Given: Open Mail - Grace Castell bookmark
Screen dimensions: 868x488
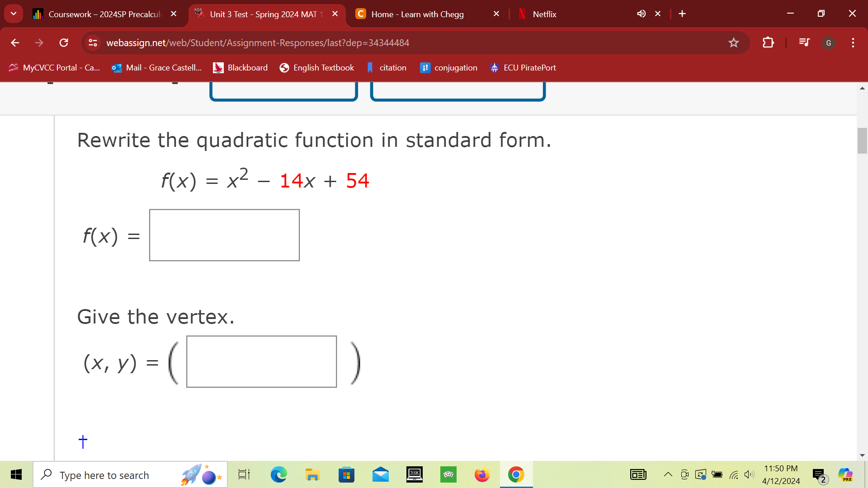Looking at the screenshot, I should pyautogui.click(x=156, y=67).
